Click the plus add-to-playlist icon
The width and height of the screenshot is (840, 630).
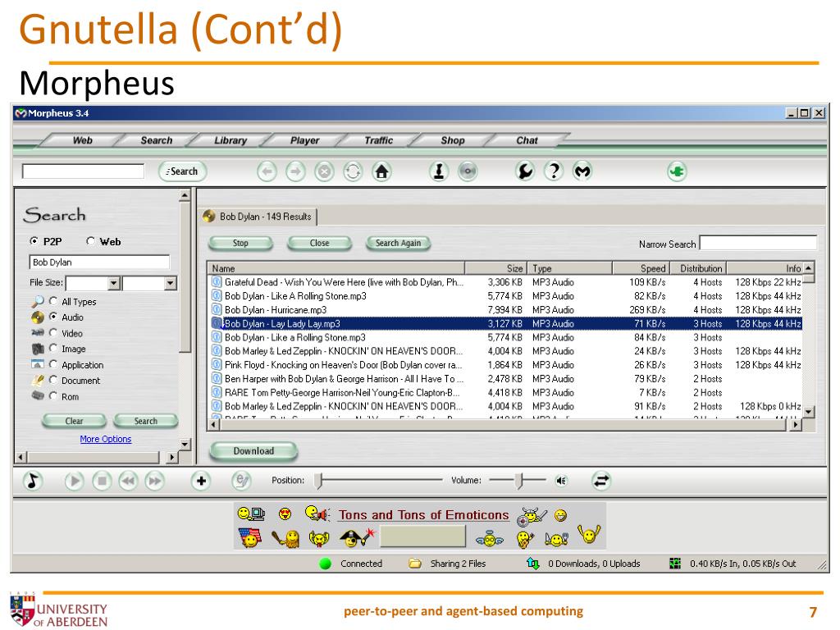[x=201, y=481]
